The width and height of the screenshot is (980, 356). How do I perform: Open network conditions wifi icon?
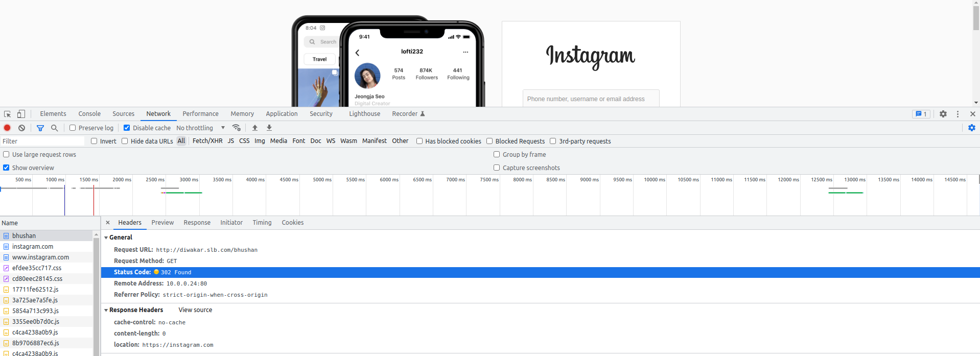coord(236,128)
